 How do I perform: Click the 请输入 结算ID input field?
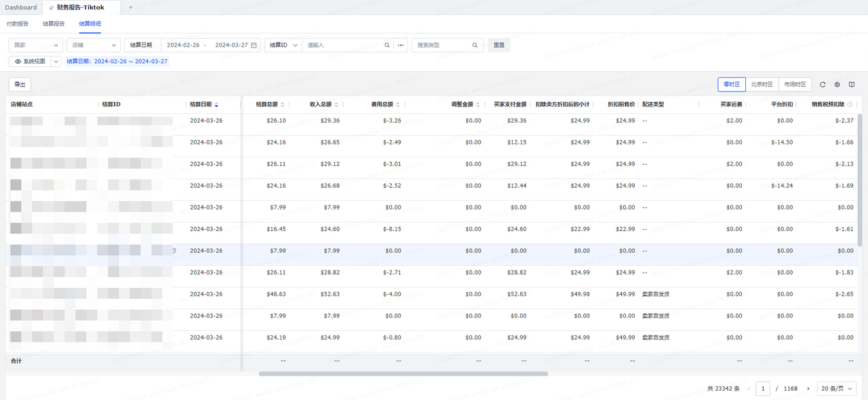coord(344,45)
